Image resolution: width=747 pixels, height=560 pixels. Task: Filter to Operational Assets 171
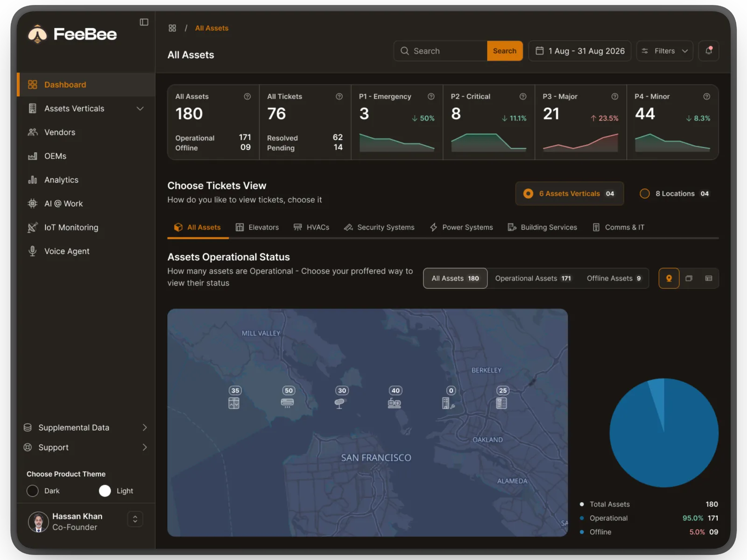[533, 279]
